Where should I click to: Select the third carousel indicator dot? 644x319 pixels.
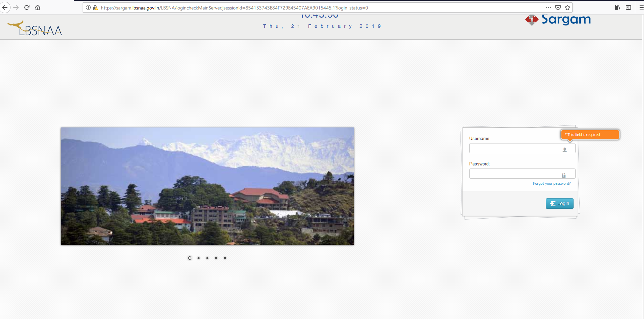click(x=207, y=258)
